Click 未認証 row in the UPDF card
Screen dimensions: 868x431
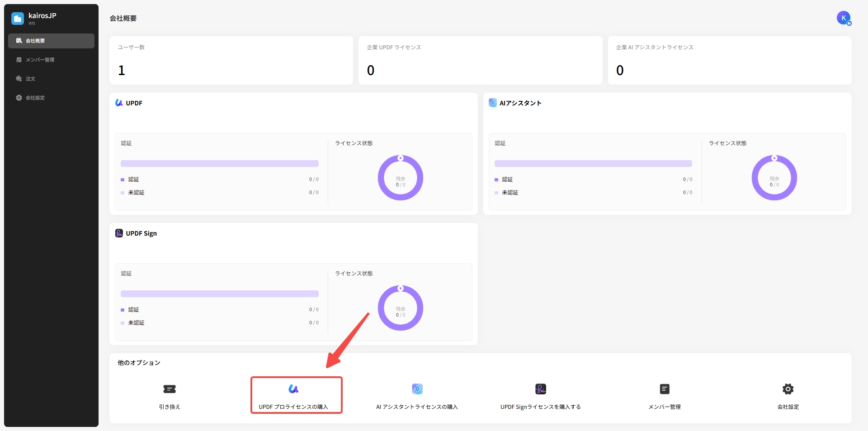[220, 193]
